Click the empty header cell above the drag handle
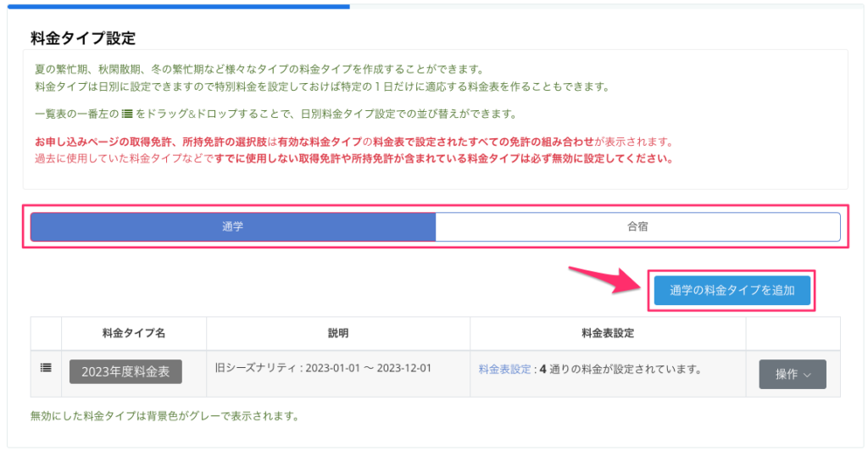 coord(46,334)
